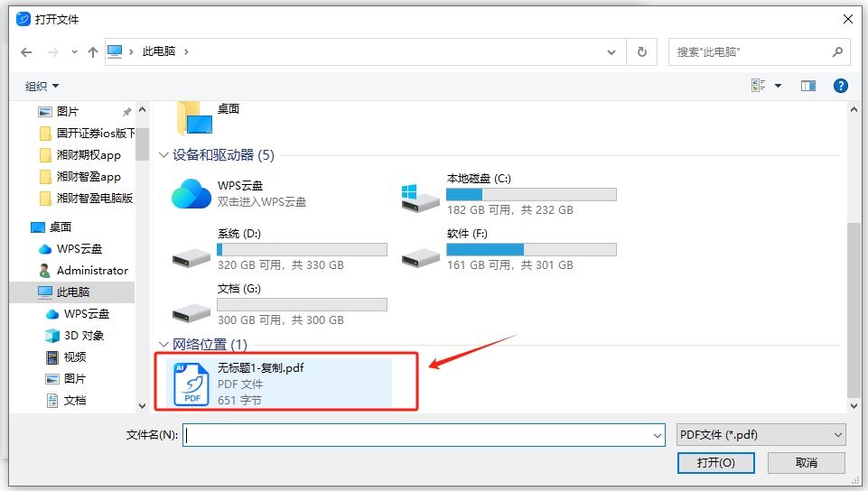
Task: Click 161 GB 可用, 共 301 GB text
Action: click(509, 265)
